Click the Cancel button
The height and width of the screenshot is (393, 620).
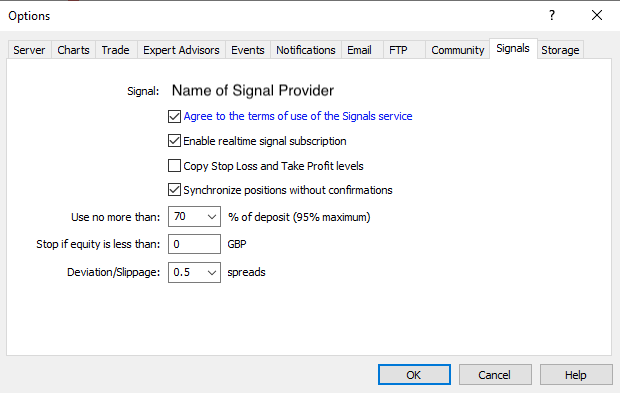pos(495,374)
